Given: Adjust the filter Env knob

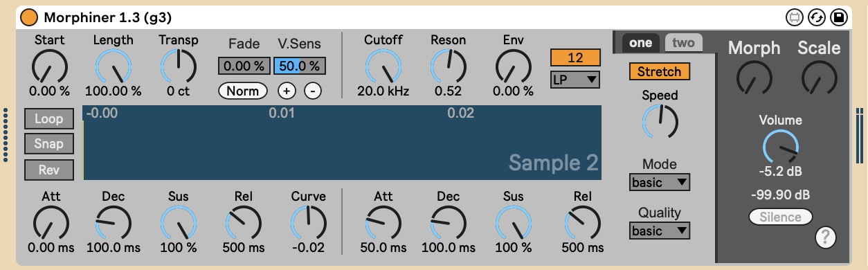Looking at the screenshot, I should [x=514, y=66].
